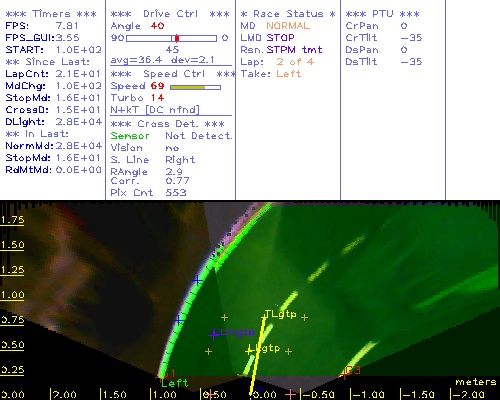Select the Sensor label in Cross Det.

pos(130,136)
